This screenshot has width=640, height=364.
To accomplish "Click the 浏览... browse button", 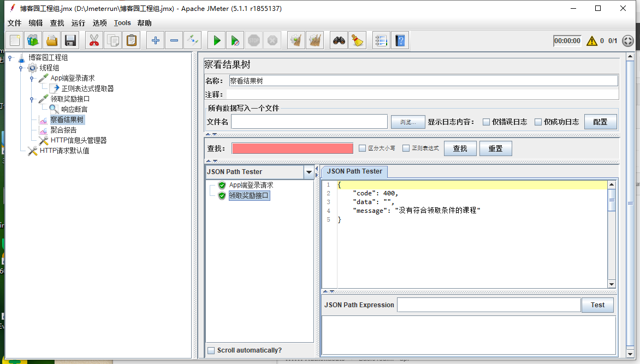I will point(408,122).
